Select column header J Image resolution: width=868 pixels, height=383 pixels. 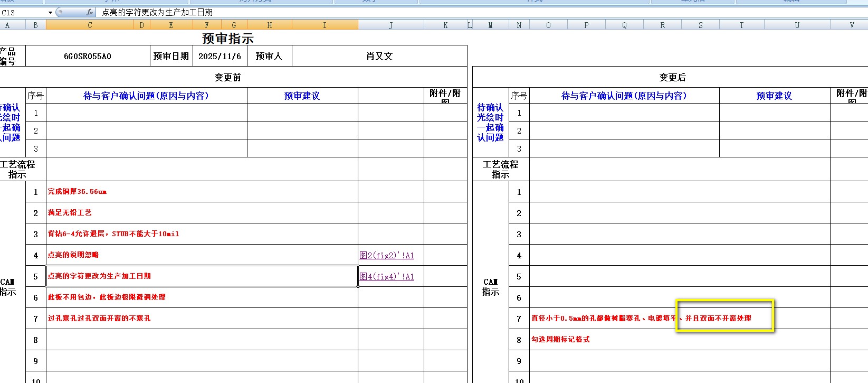tap(390, 25)
